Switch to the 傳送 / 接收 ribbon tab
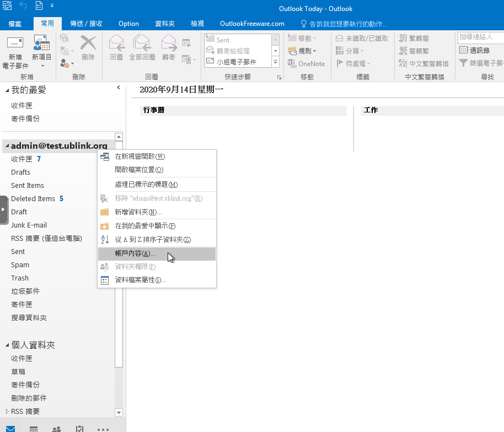This screenshot has height=432, width=504. click(x=87, y=24)
